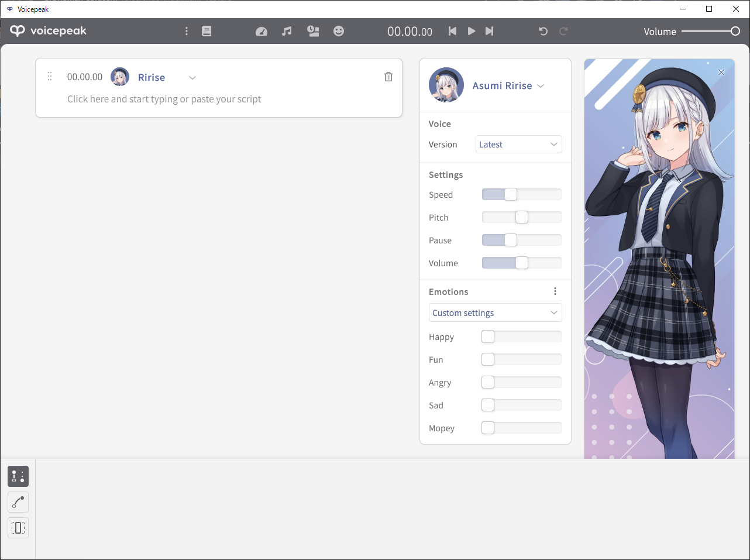Close the character illustration panel
The width and height of the screenshot is (750, 560).
click(721, 73)
